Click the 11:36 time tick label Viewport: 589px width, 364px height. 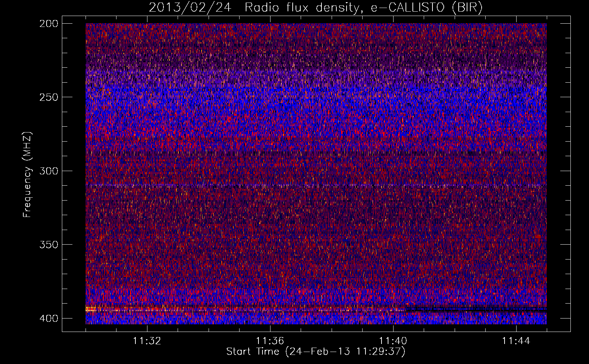click(270, 341)
